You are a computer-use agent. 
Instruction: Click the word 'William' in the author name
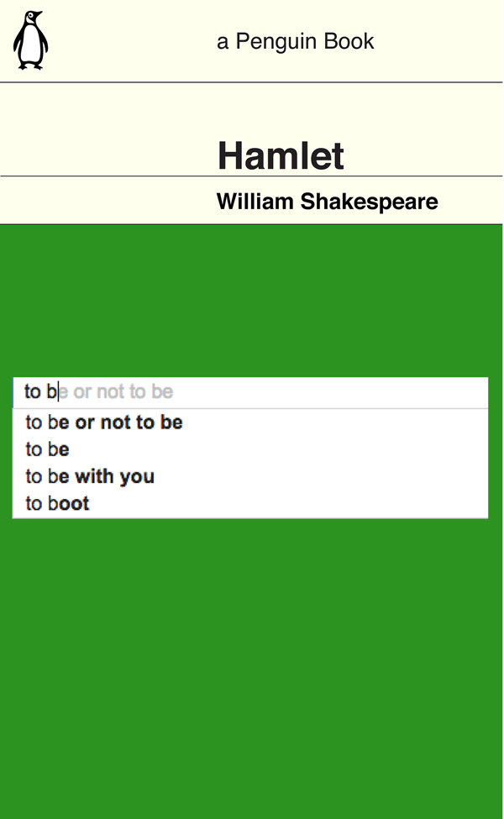255,202
